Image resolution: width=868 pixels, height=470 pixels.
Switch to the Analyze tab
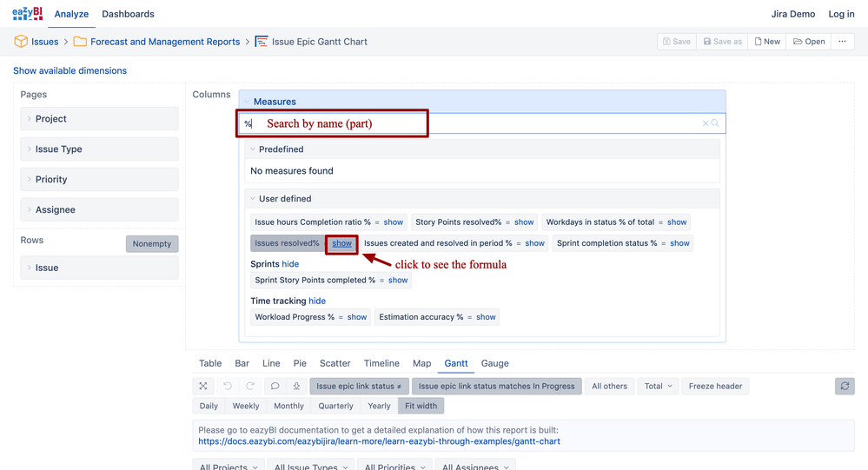71,14
